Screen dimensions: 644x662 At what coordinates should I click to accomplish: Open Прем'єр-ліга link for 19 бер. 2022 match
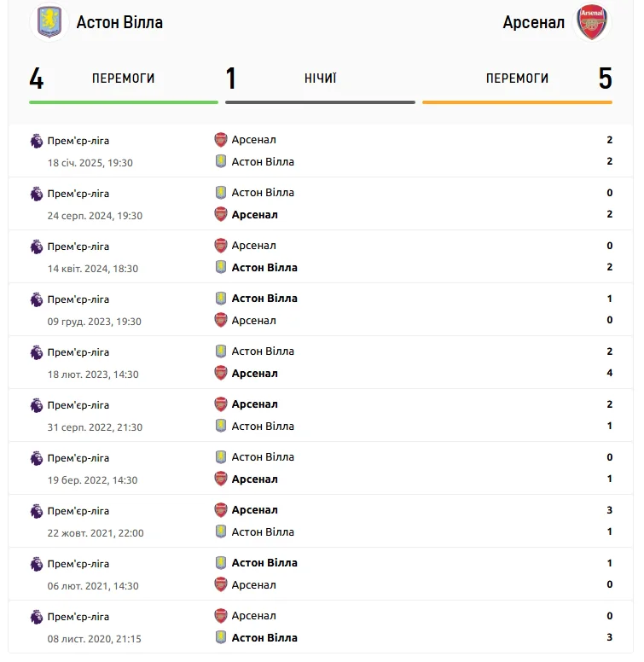[78, 458]
